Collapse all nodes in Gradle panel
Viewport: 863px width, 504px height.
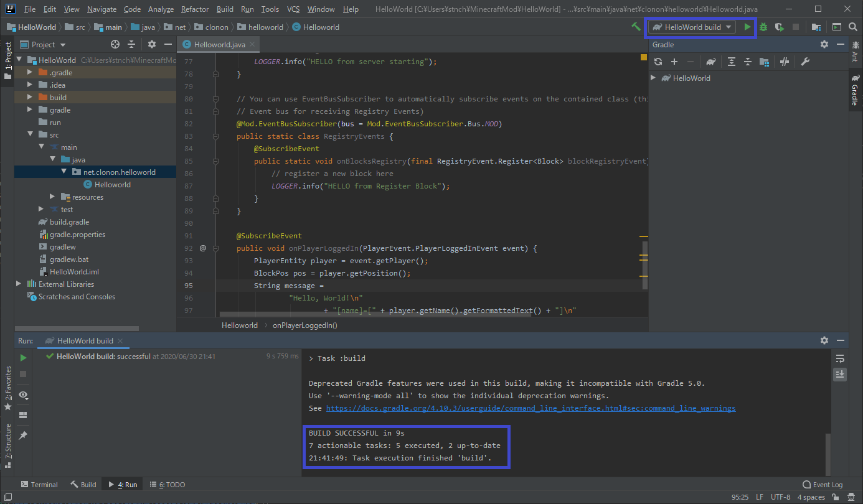[x=748, y=62]
